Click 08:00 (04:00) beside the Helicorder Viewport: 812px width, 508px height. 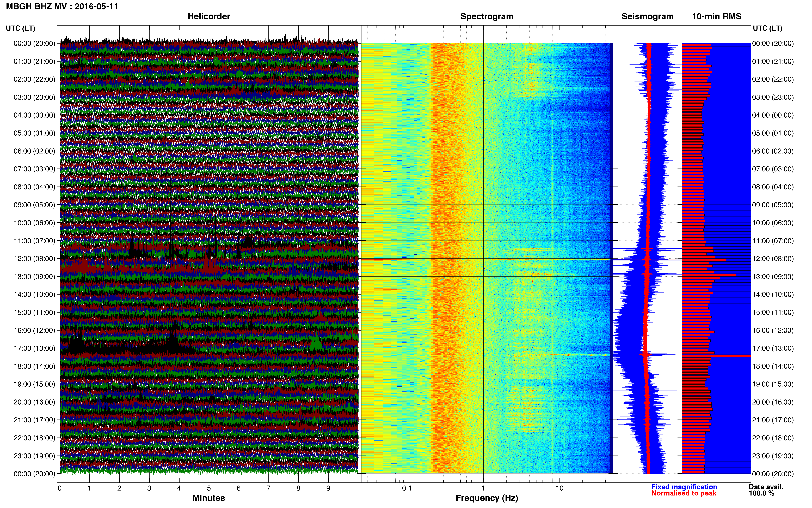34,187
